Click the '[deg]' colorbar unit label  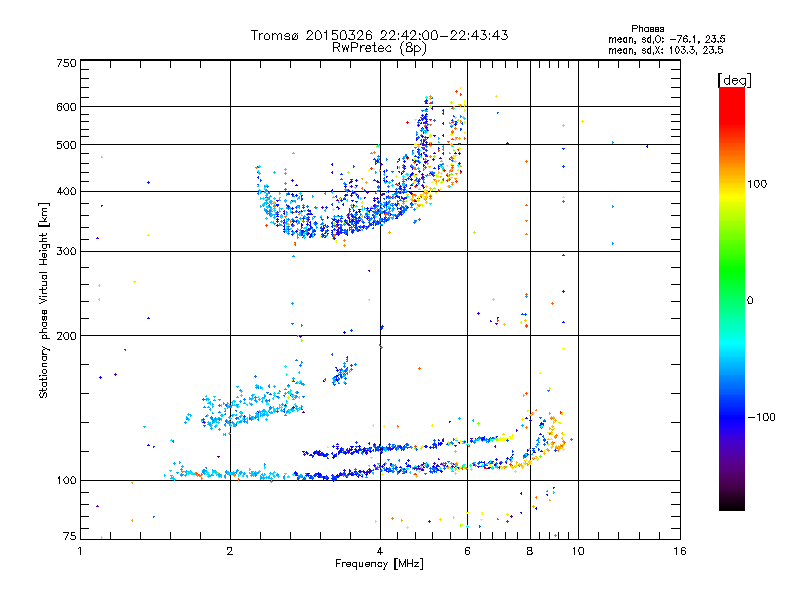click(x=734, y=80)
